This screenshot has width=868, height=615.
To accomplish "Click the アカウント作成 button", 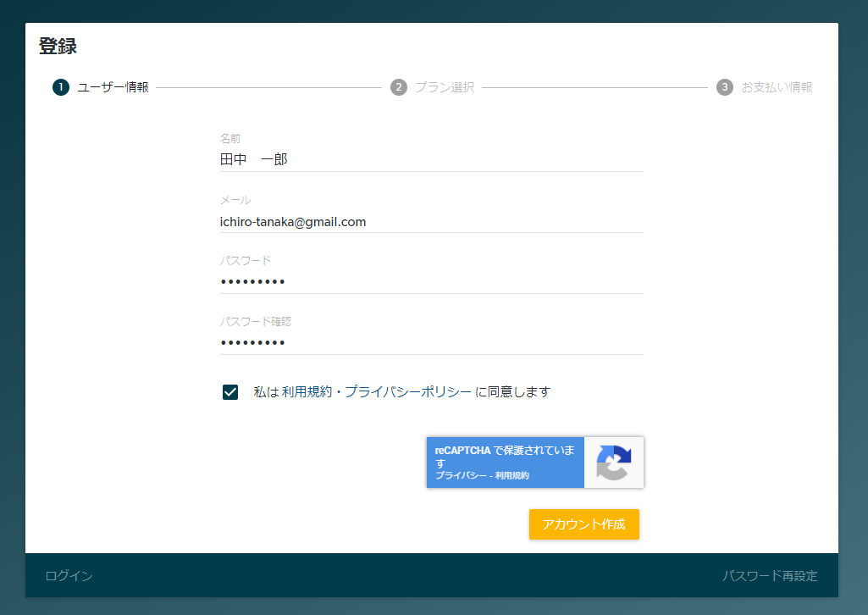I will tap(584, 524).
